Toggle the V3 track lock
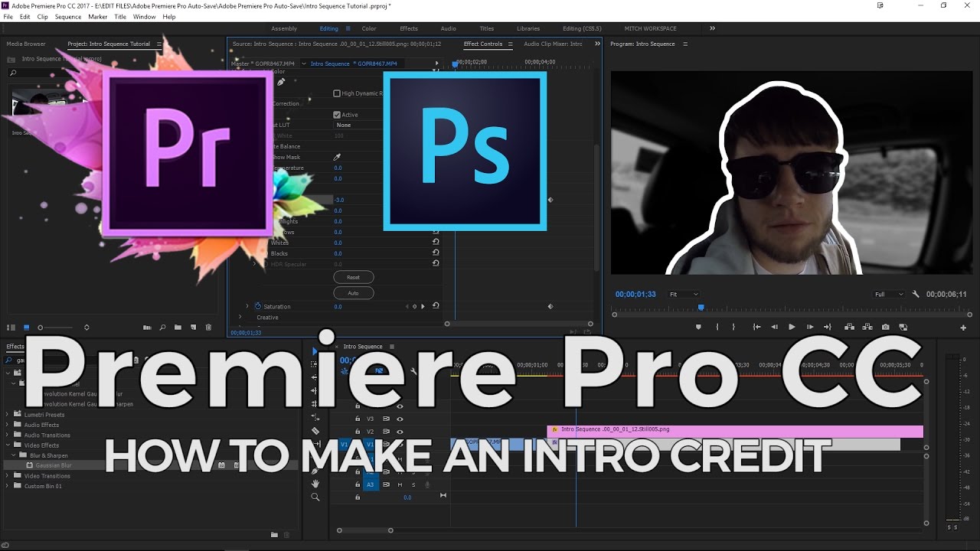 pyautogui.click(x=358, y=419)
